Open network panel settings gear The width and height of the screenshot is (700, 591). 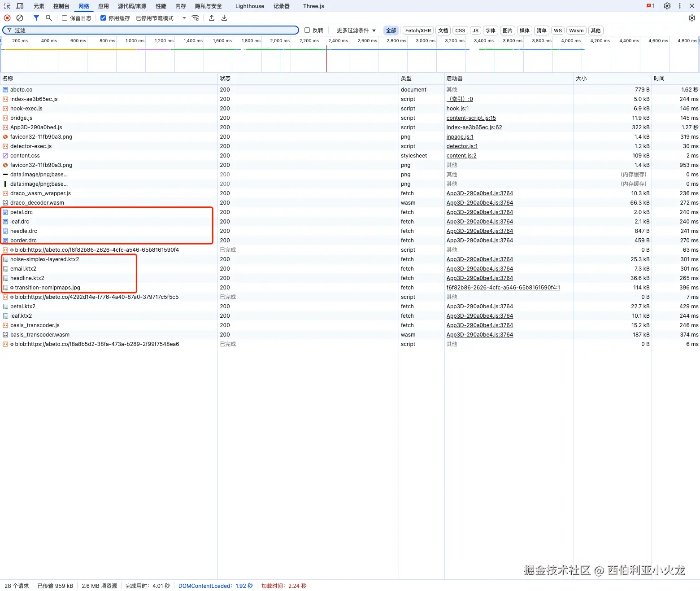click(692, 18)
